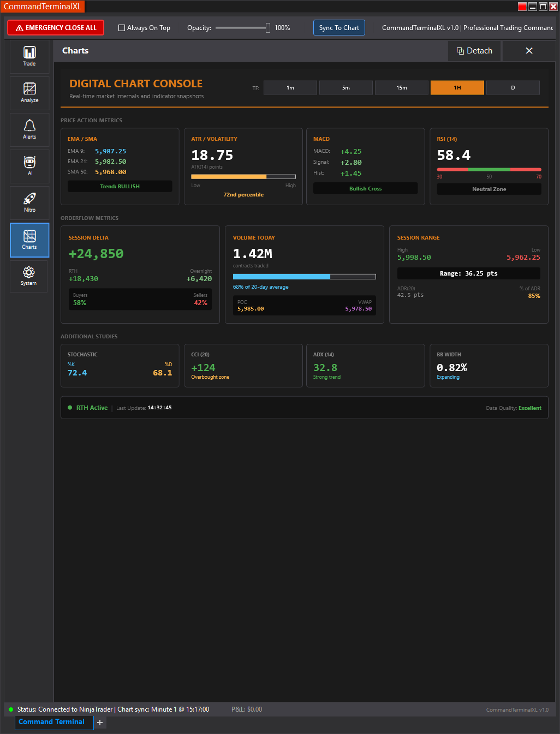This screenshot has width=560, height=734.
Task: Launch the Nitro rocket icon
Action: point(29,202)
